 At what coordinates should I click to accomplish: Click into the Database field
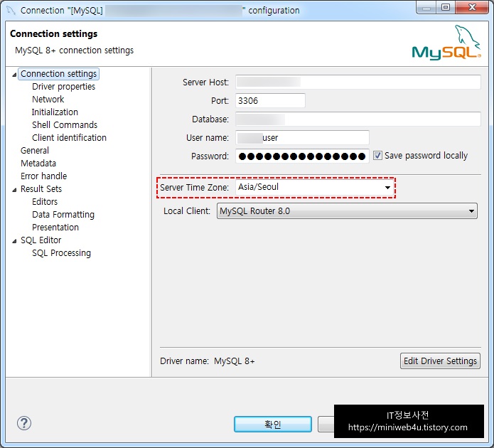(x=358, y=119)
